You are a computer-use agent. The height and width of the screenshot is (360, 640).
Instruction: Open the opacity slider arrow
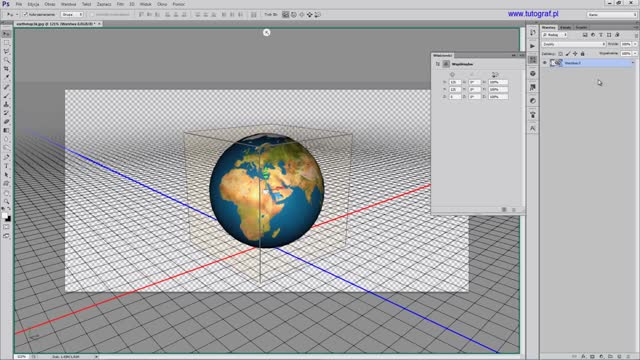tap(635, 44)
